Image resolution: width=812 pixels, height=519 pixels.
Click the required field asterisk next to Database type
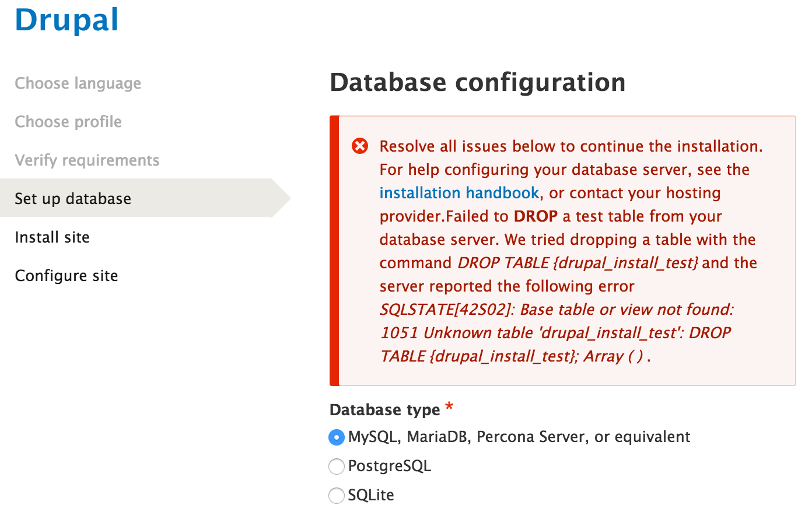(449, 406)
